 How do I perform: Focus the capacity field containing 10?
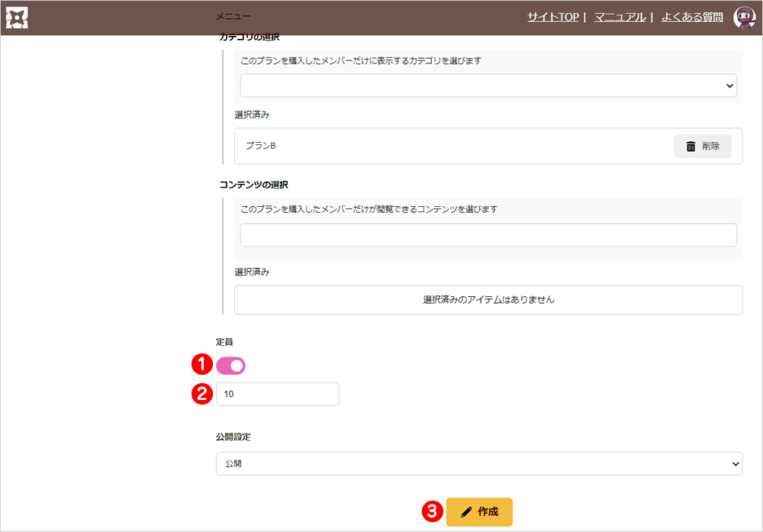(278, 394)
